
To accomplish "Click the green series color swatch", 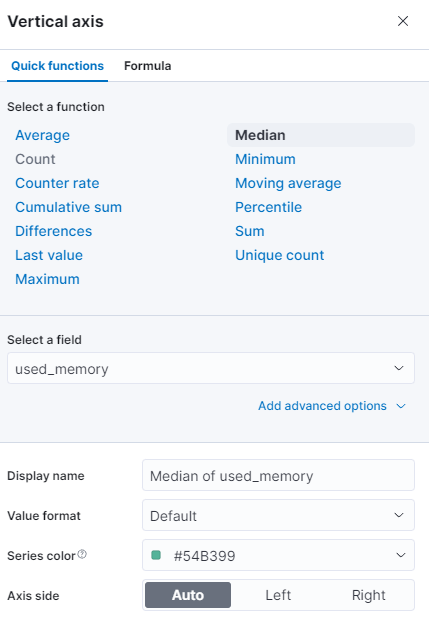I will tap(156, 555).
